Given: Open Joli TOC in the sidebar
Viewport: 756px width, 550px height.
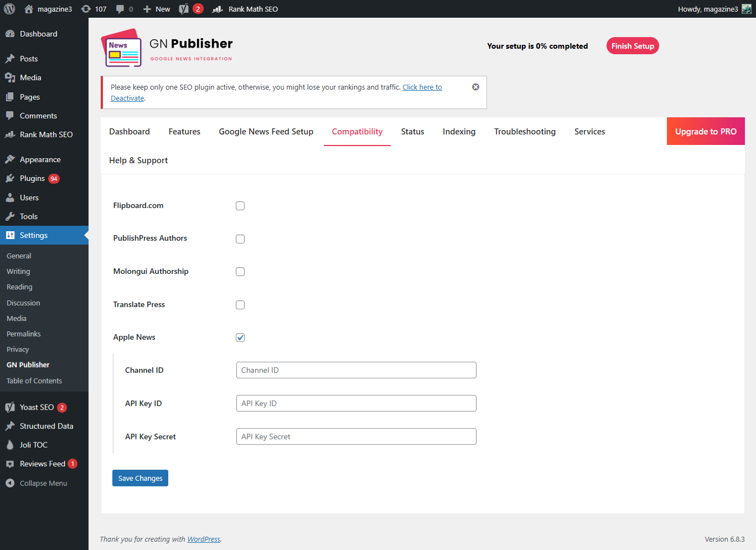Looking at the screenshot, I should point(44,445).
